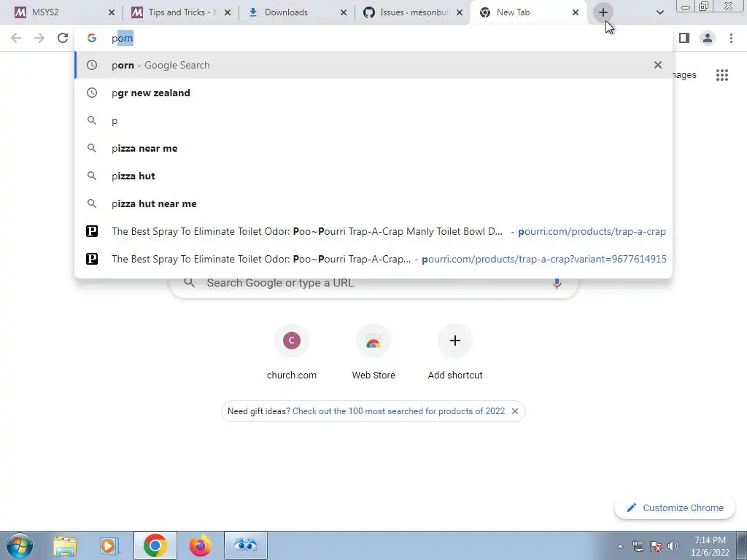Show hidden system tray icons
This screenshot has width=747, height=560.
[x=620, y=546]
